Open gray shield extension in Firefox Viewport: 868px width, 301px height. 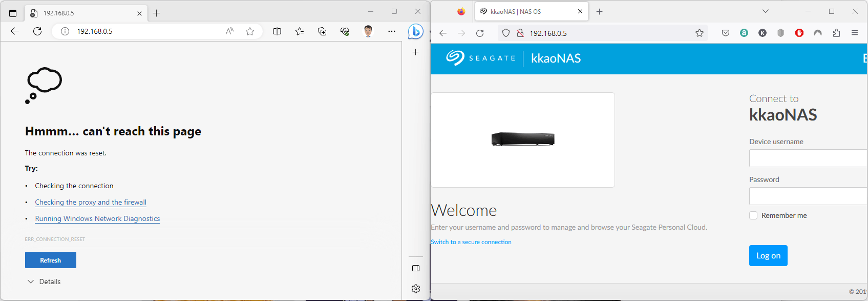click(x=780, y=33)
